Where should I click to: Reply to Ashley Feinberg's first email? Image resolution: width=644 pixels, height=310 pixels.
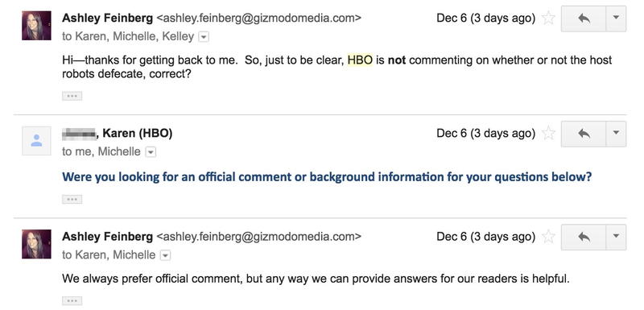(584, 19)
